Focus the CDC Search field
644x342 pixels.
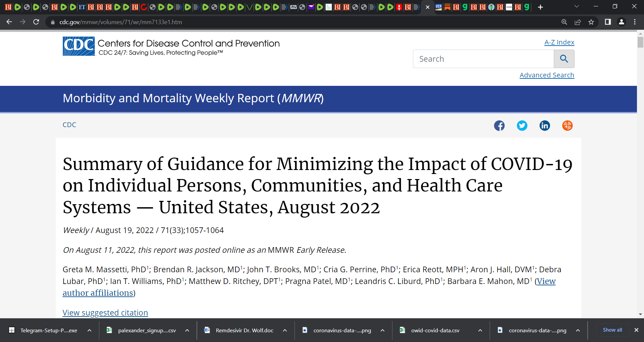point(483,59)
